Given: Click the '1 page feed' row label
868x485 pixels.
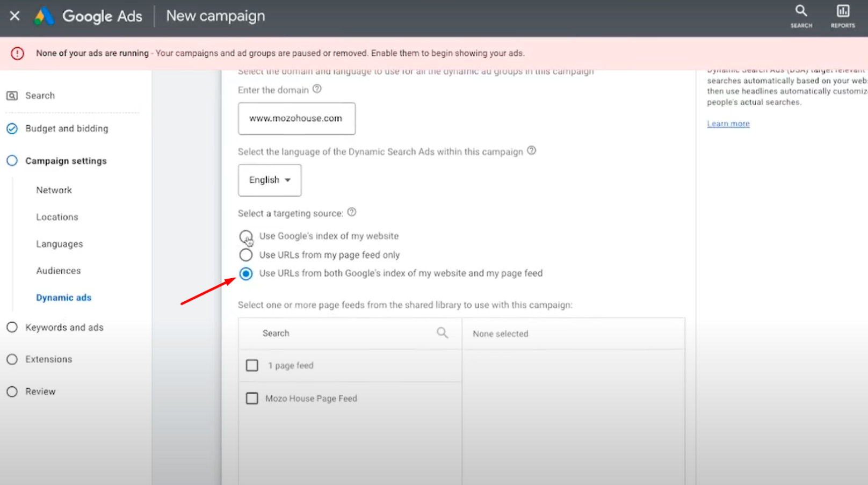Looking at the screenshot, I should point(291,365).
